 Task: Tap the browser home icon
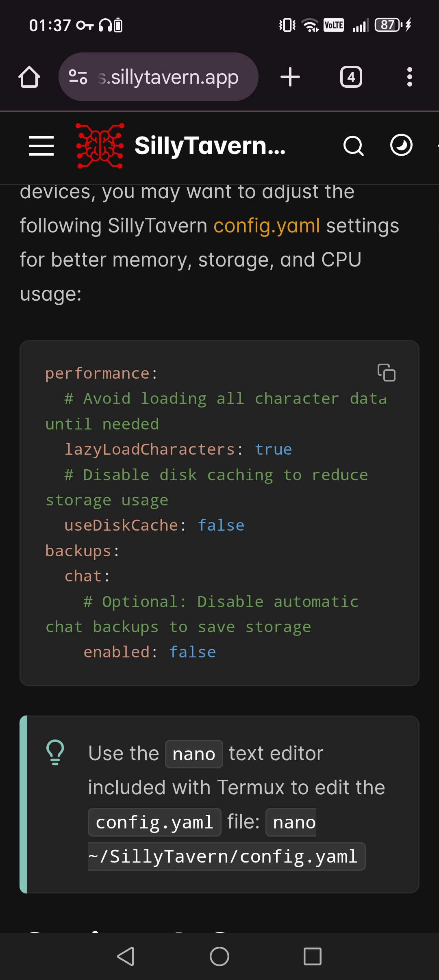point(29,77)
